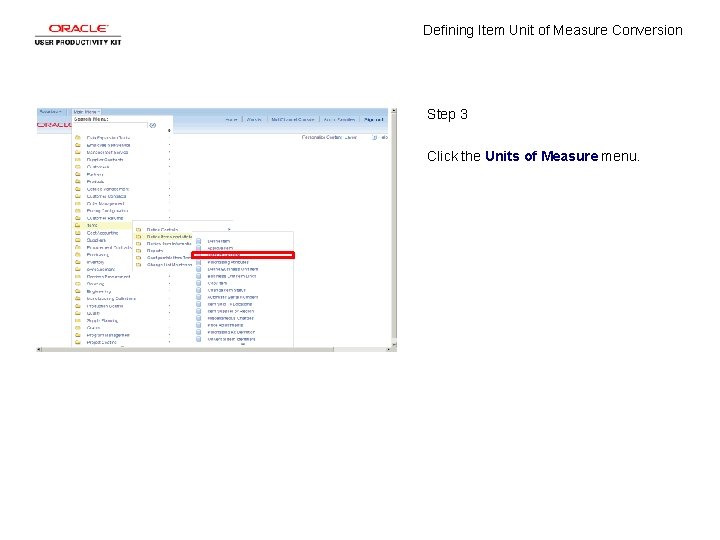Open the Forecasting Attributes page
The width and height of the screenshot is (720, 540).
click(228, 262)
